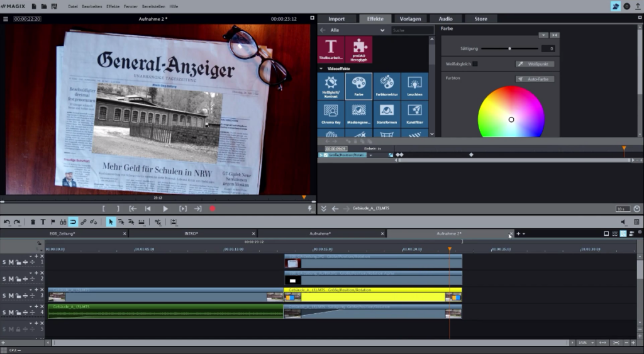The height and width of the screenshot is (354, 644).
Task: Open the Datei menu
Action: click(x=73, y=6)
